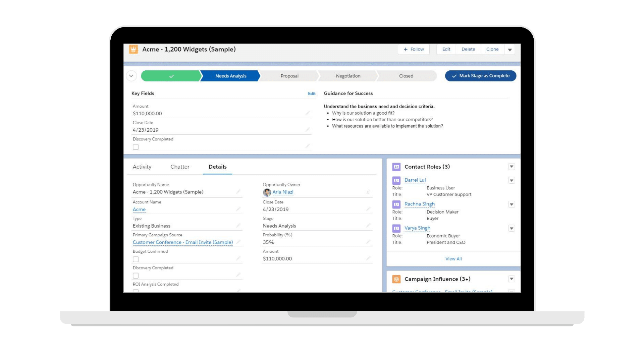Expand the Contact Roles dropdown arrow

[x=512, y=167]
